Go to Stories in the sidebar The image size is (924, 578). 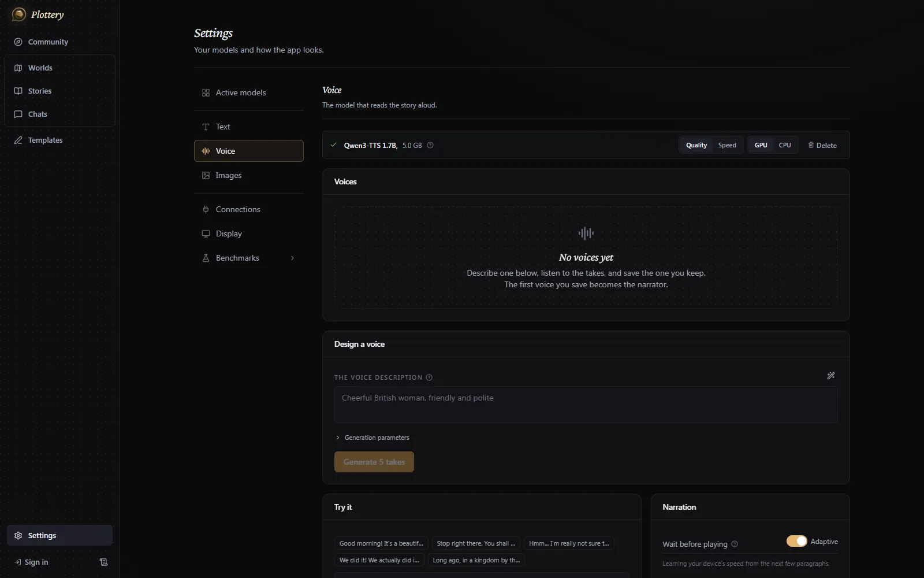(59, 91)
